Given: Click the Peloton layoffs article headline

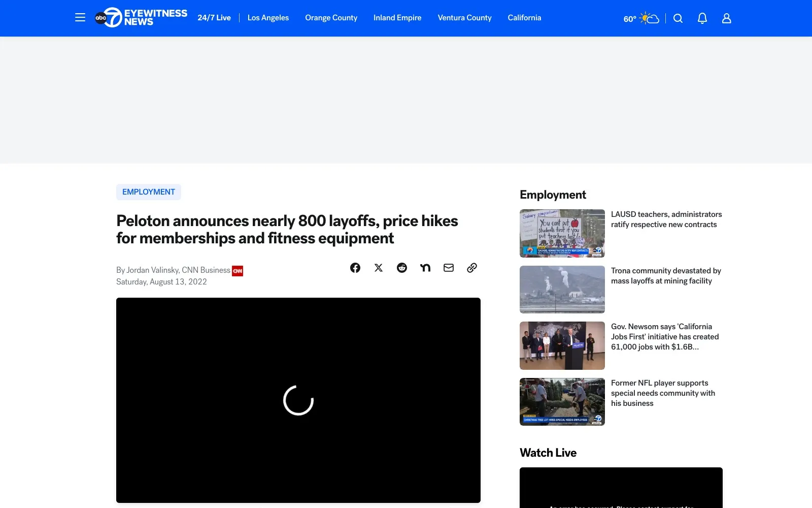Looking at the screenshot, I should point(287,230).
